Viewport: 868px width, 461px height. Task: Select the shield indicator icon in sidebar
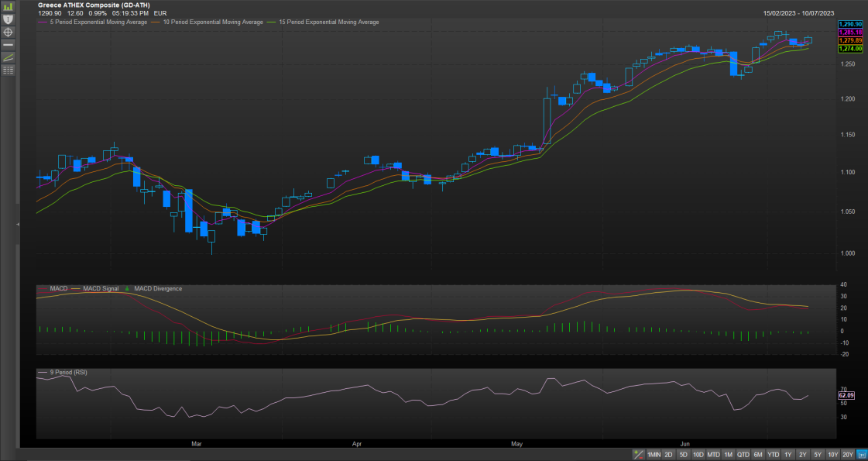pos(9,19)
